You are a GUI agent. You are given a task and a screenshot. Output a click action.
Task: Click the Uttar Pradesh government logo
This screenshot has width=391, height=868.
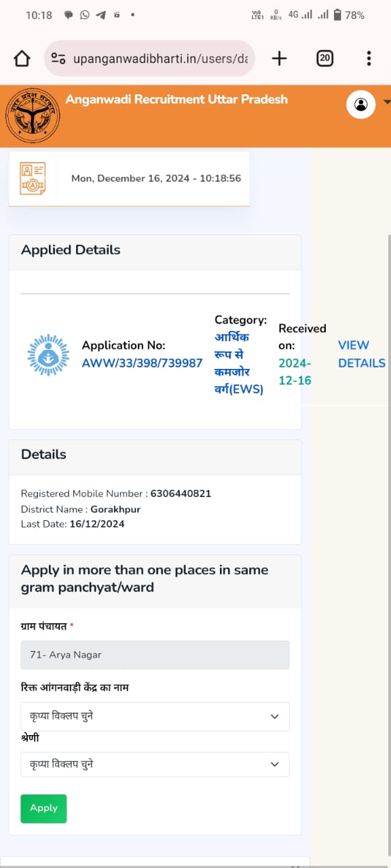[x=33, y=116]
